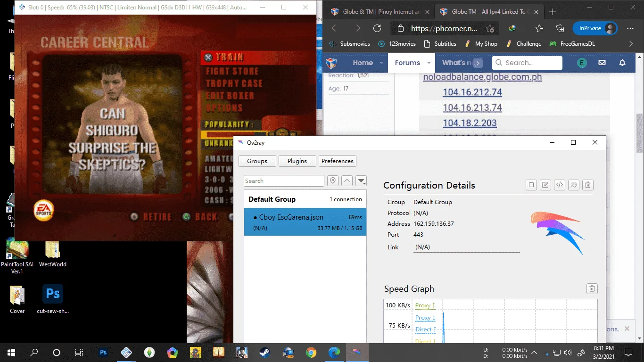Click the phcorner Search box
644x362 pixels.
(x=527, y=63)
